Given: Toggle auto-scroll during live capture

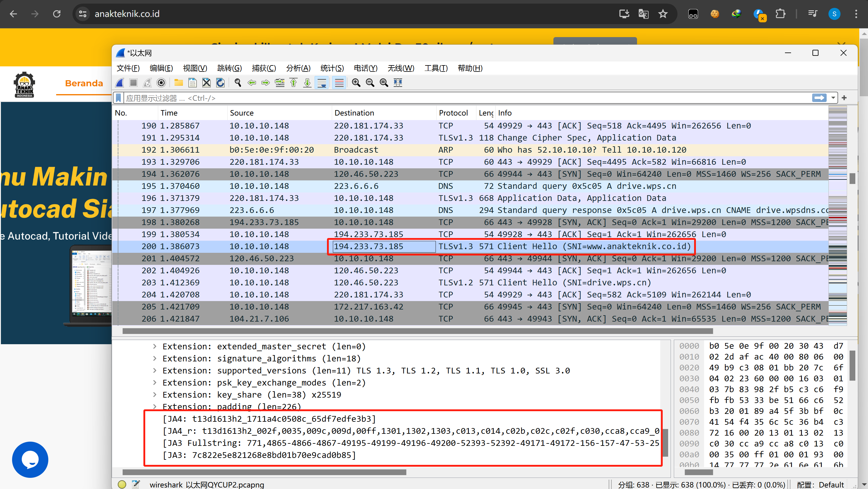Looking at the screenshot, I should pos(322,83).
